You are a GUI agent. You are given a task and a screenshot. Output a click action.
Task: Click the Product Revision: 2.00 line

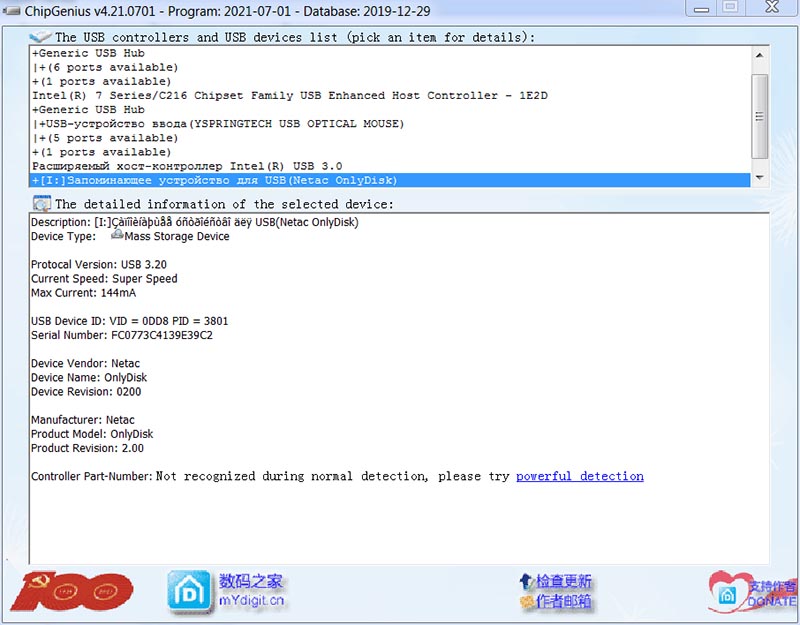tap(87, 448)
